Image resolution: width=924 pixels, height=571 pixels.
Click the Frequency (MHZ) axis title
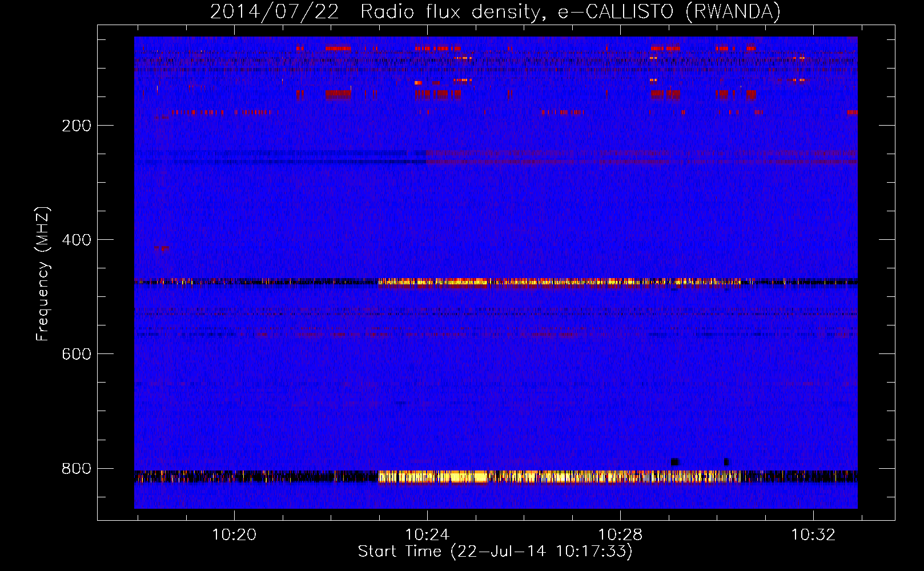pyautogui.click(x=43, y=274)
